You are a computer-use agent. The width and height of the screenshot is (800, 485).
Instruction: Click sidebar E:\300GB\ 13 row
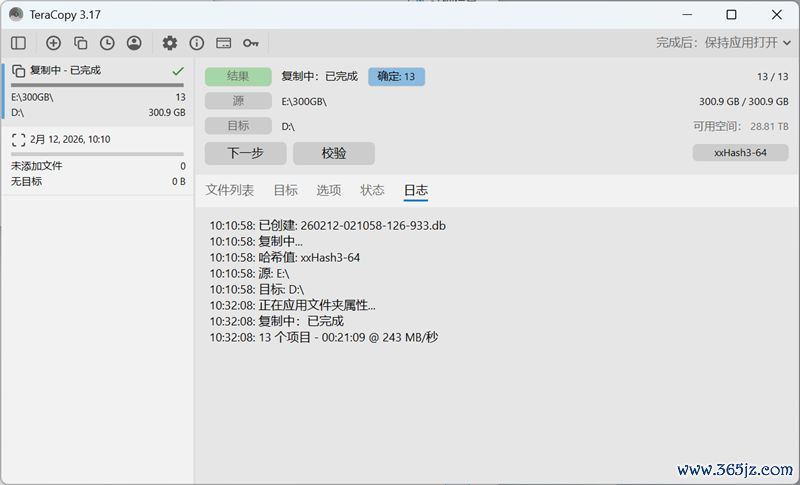pyautogui.click(x=98, y=97)
